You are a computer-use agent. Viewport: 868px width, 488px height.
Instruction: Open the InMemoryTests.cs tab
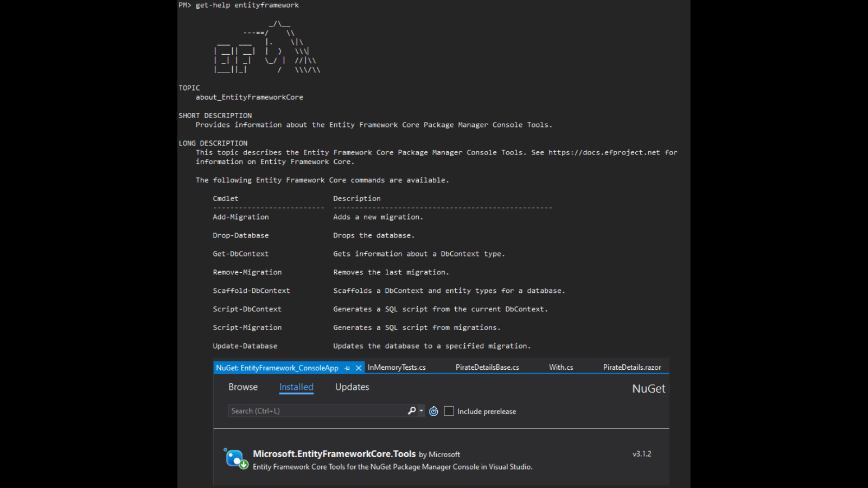[x=397, y=368]
